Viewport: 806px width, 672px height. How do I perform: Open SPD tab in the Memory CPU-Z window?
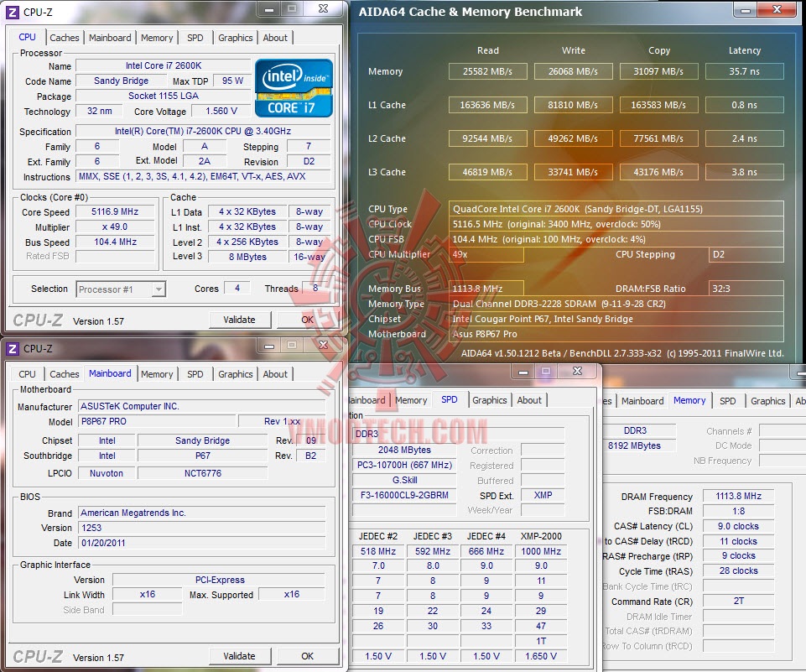[x=727, y=400]
